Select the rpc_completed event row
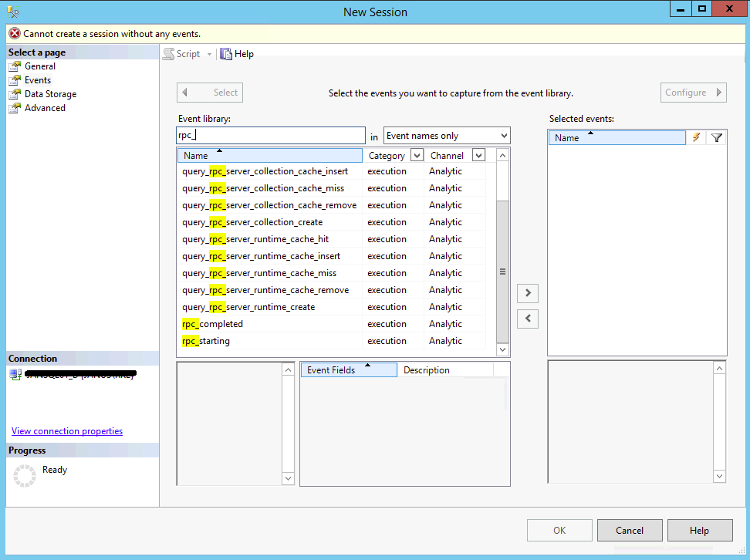The width and height of the screenshot is (750, 560). (213, 324)
